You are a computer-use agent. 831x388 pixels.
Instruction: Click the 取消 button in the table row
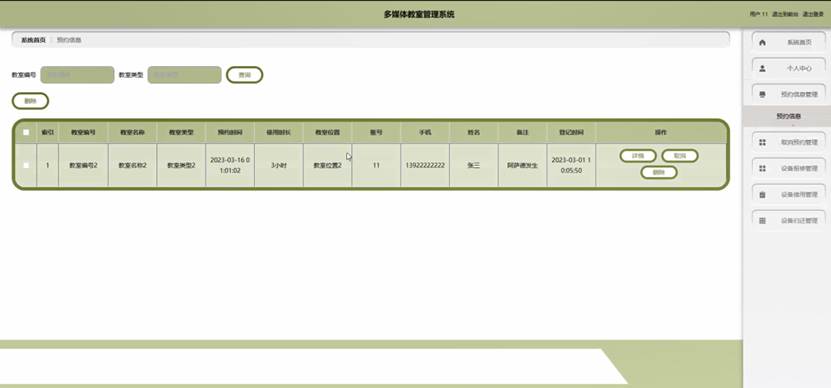click(679, 156)
